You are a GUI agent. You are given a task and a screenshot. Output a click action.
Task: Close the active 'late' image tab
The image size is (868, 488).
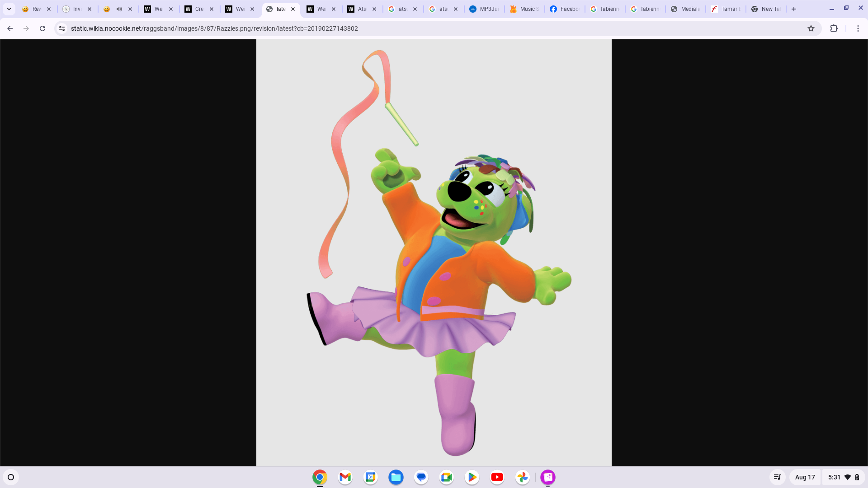click(x=293, y=9)
